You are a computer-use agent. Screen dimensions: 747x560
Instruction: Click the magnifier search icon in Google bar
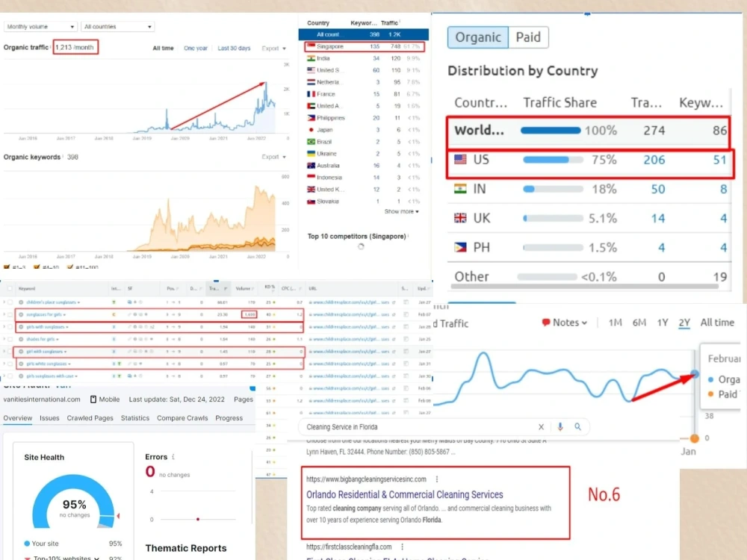pos(577,426)
